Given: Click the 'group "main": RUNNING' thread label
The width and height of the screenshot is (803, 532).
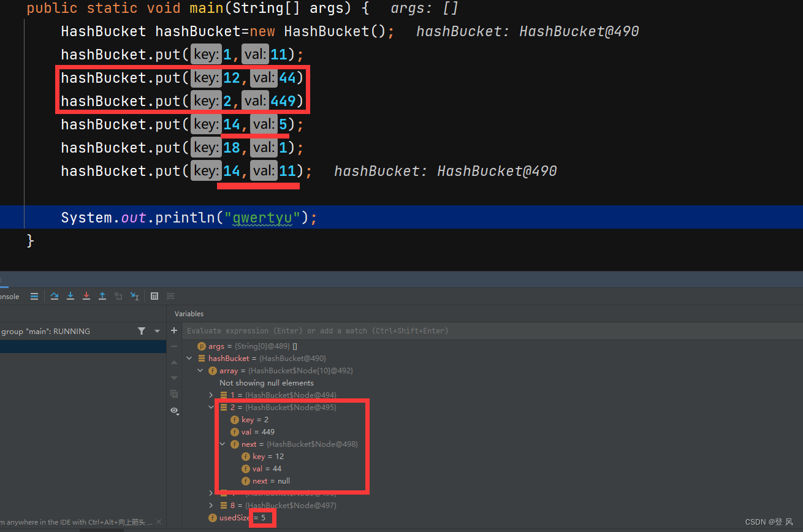Looking at the screenshot, I should pos(45,331).
